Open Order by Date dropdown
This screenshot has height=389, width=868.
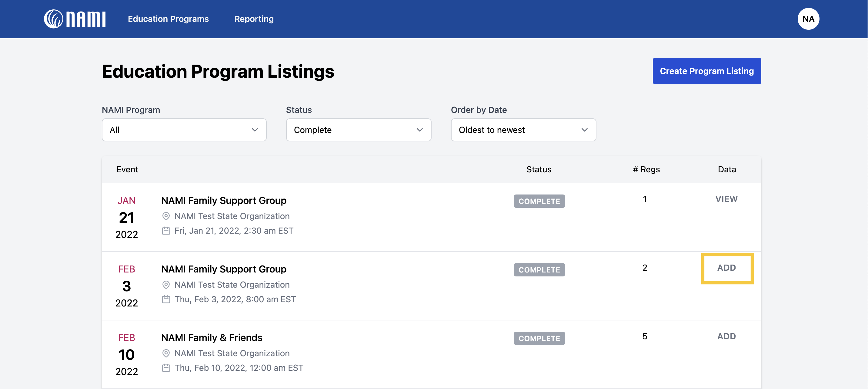[523, 130]
